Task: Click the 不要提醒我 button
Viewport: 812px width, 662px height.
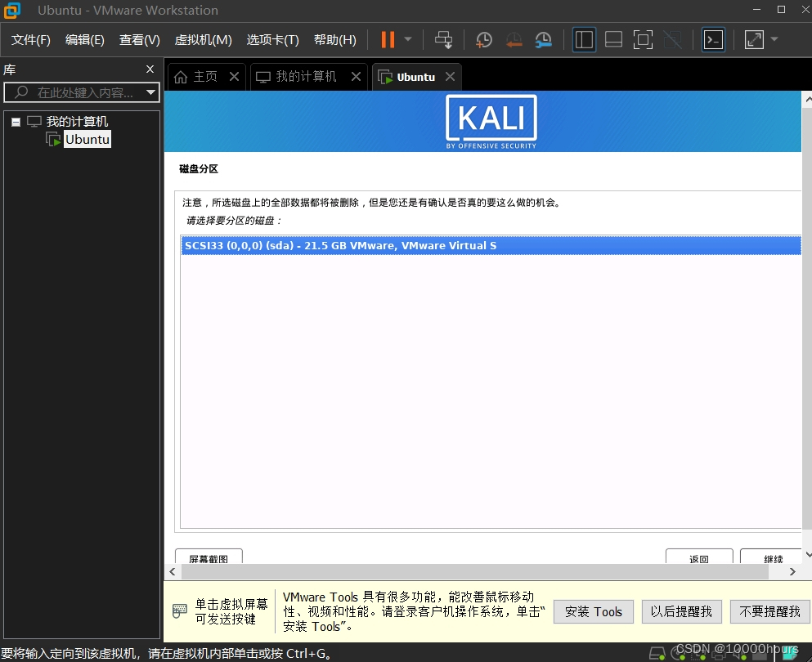Action: point(770,612)
